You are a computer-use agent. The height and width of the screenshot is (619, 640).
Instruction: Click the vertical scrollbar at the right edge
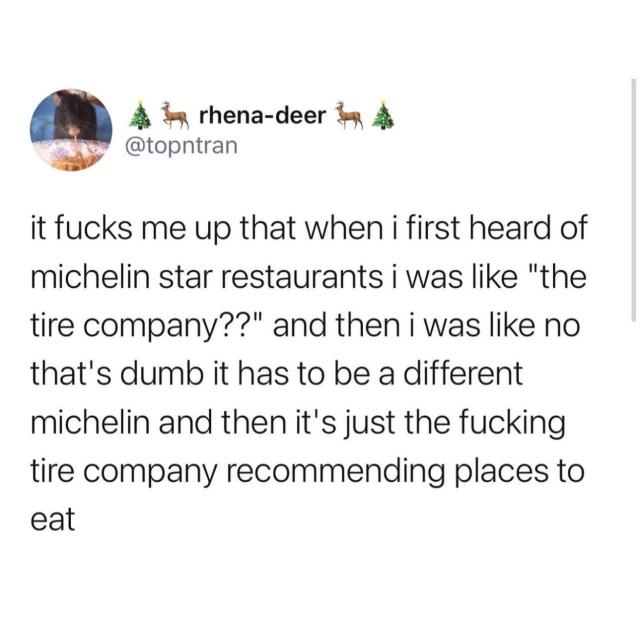click(x=633, y=200)
